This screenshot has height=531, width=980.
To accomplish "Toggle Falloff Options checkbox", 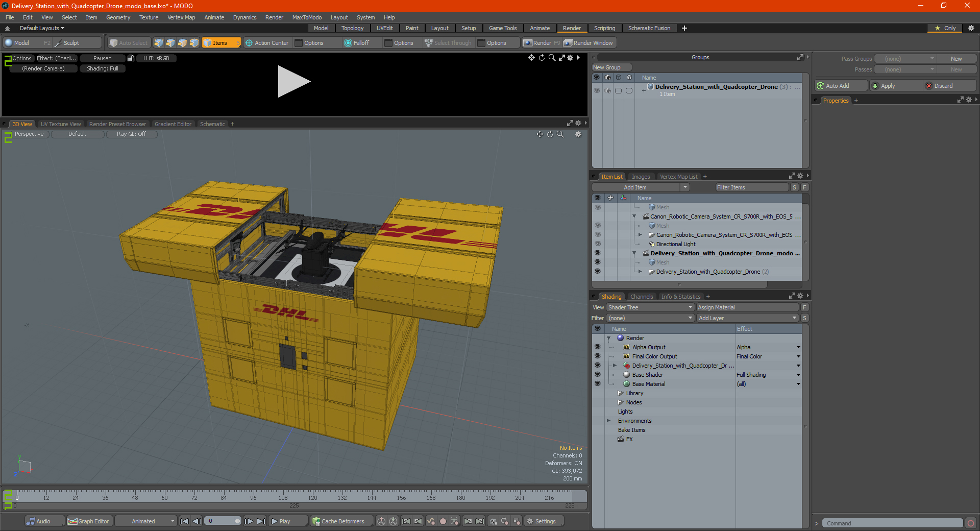I will click(x=388, y=43).
